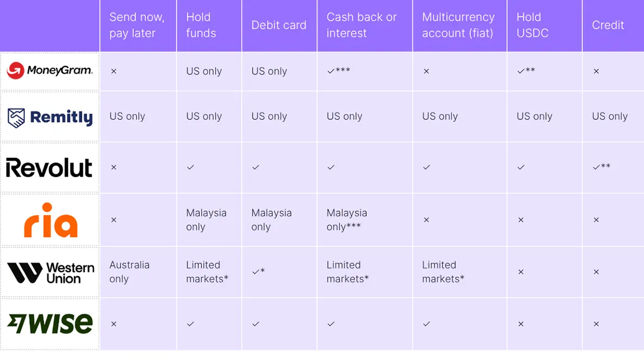
Task: Click the Wise logo
Action: click(x=50, y=324)
